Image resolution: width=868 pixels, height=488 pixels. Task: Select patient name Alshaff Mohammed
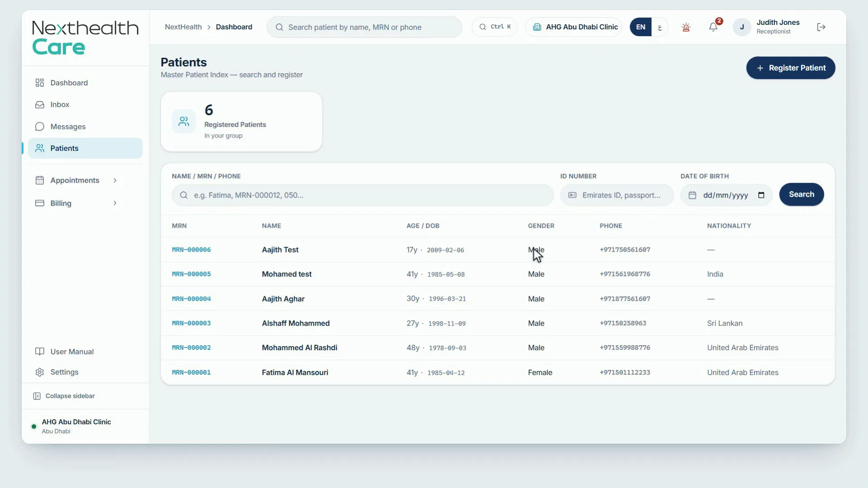coord(296,324)
